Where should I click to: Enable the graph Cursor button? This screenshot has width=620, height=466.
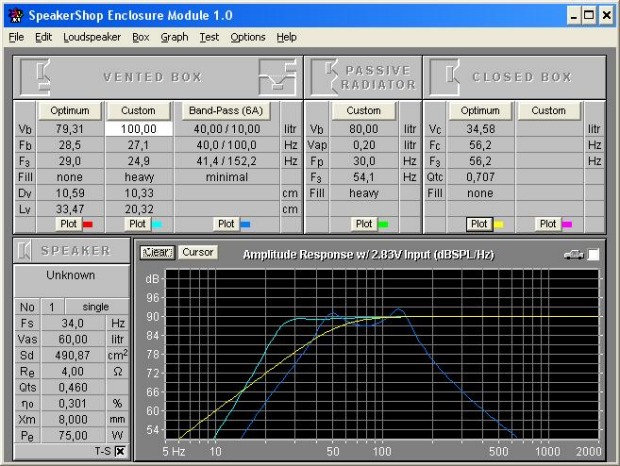click(x=198, y=252)
